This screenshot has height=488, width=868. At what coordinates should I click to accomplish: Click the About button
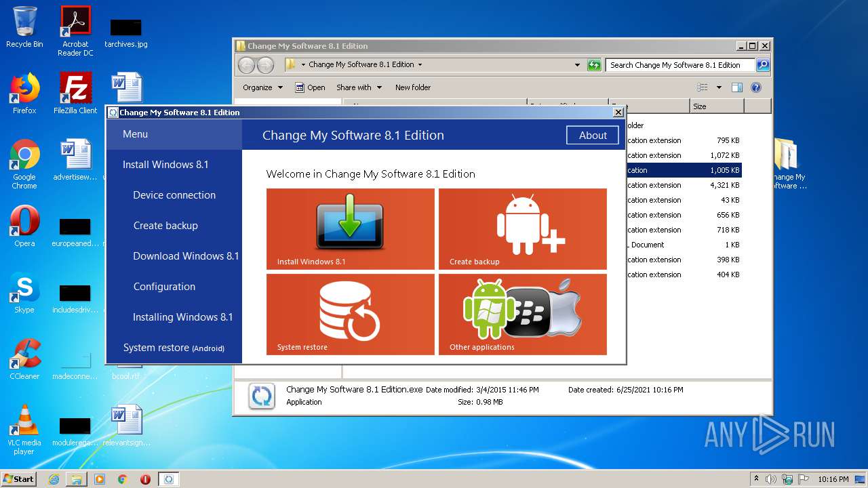tap(593, 136)
